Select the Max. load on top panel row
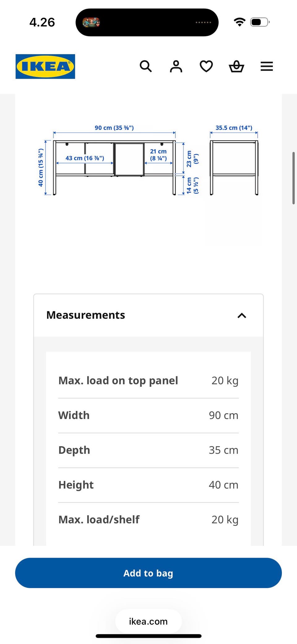 148,381
